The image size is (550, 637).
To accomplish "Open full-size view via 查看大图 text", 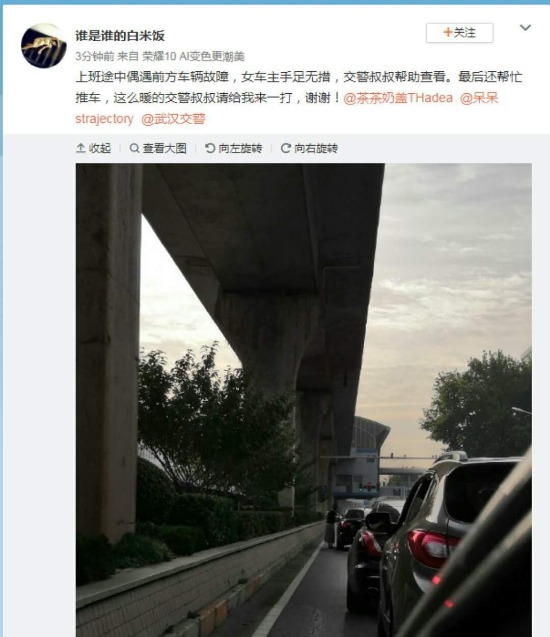I will tap(164, 148).
